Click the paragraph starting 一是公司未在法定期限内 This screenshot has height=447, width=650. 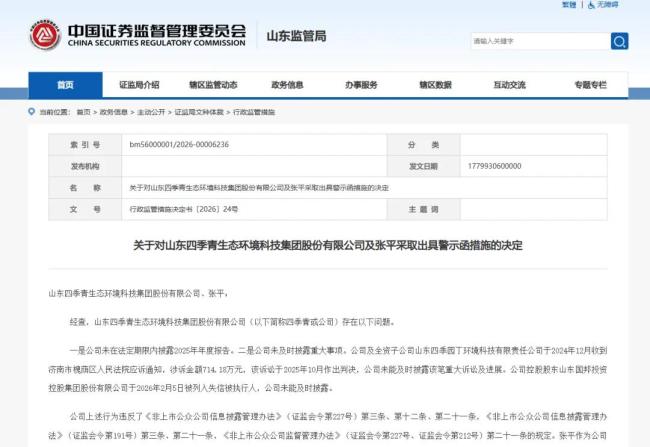(x=327, y=369)
